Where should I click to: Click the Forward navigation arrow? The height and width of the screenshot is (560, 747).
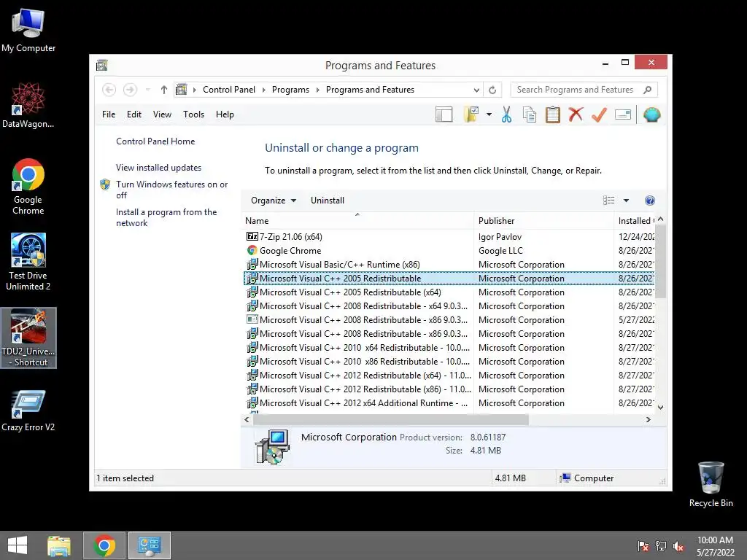[130, 90]
